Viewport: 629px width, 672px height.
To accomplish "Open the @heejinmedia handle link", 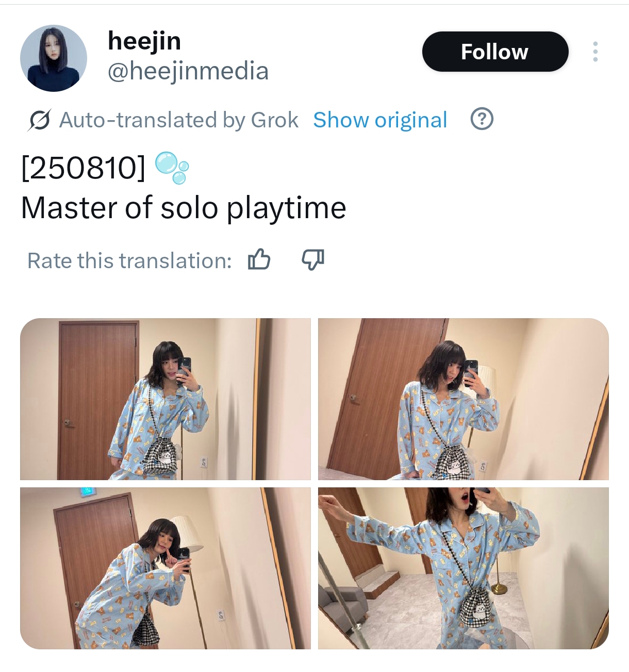I will click(x=188, y=71).
